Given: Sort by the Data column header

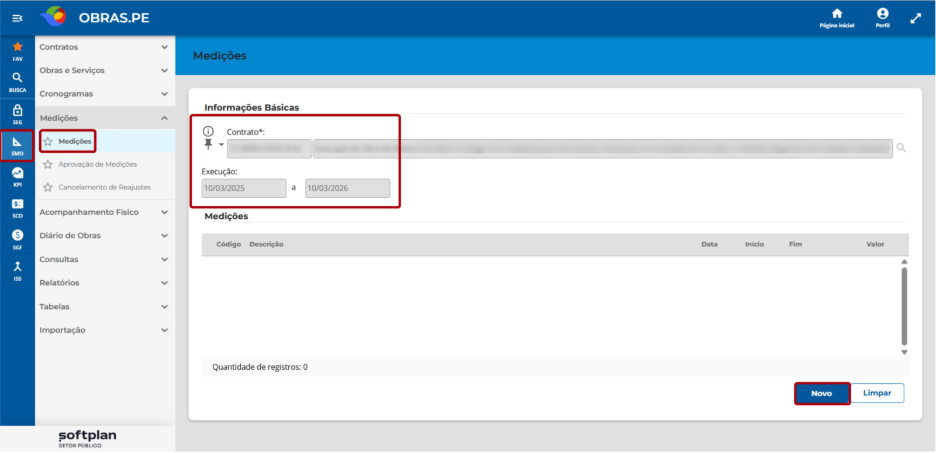Looking at the screenshot, I should tap(709, 244).
